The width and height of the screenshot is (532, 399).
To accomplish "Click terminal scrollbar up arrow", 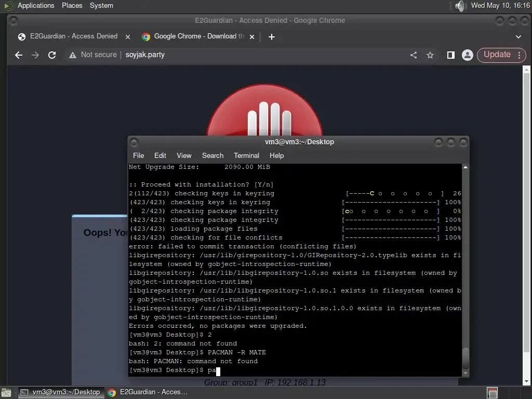I will tap(465, 167).
